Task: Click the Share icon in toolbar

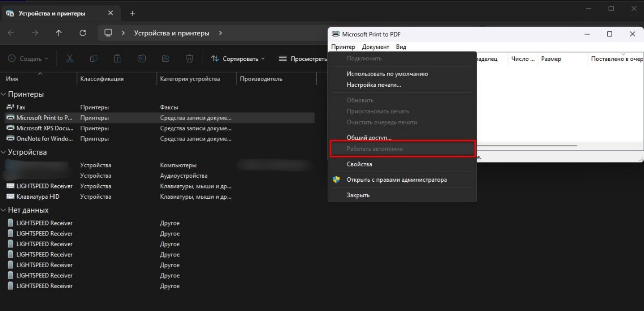Action: tap(165, 59)
